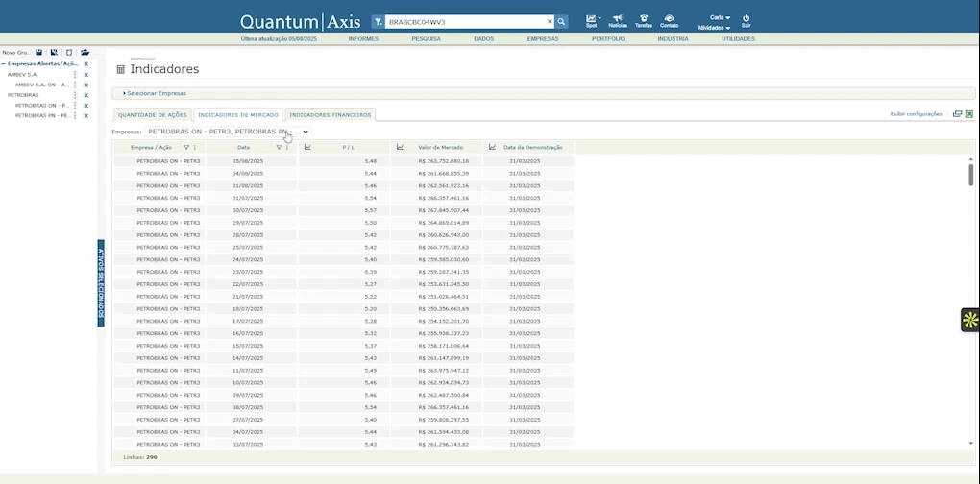Open the Carla user dropdown
This screenshot has height=484, width=980.
click(720, 17)
